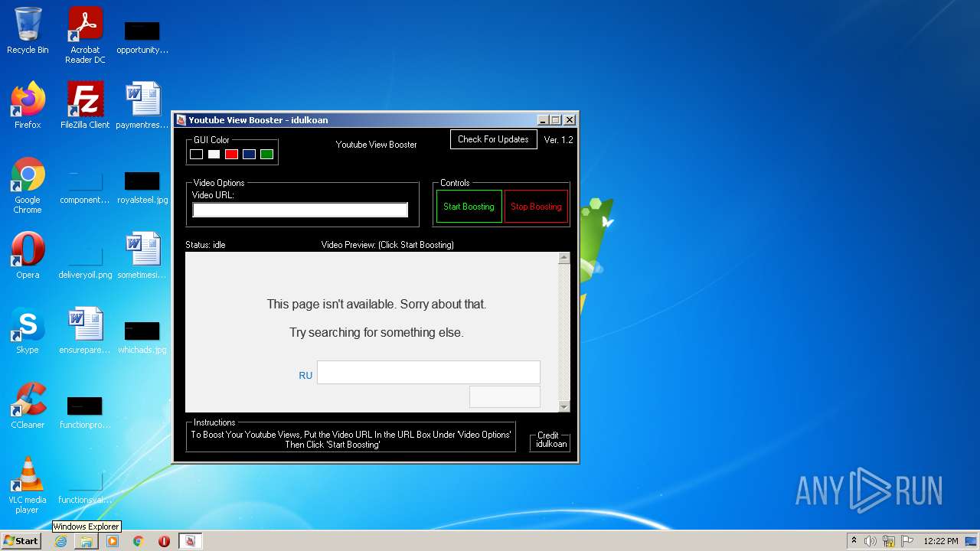
Task: Click the search field in preview page
Action: tap(429, 373)
